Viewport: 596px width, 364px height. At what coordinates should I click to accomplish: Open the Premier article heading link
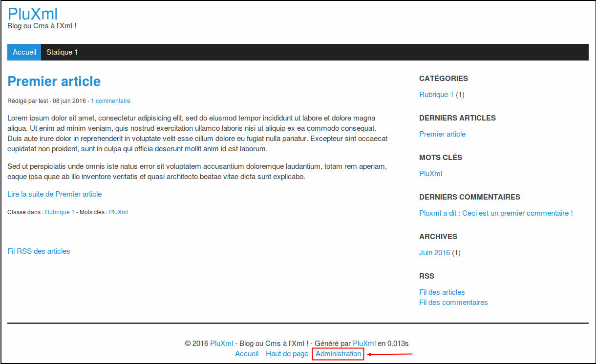click(54, 81)
